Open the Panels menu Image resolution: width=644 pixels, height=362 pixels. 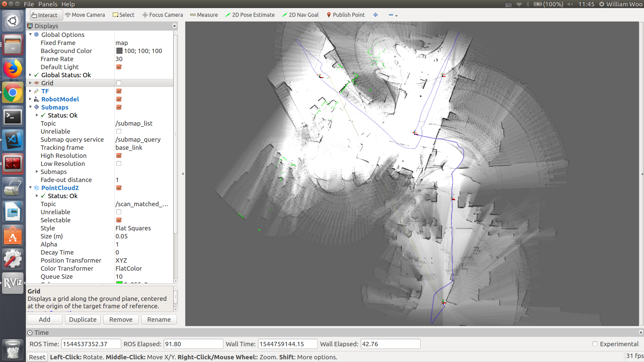click(x=48, y=4)
